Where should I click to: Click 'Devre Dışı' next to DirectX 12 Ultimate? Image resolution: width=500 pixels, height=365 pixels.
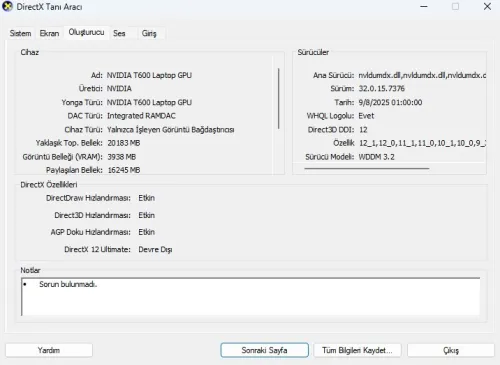click(x=155, y=249)
